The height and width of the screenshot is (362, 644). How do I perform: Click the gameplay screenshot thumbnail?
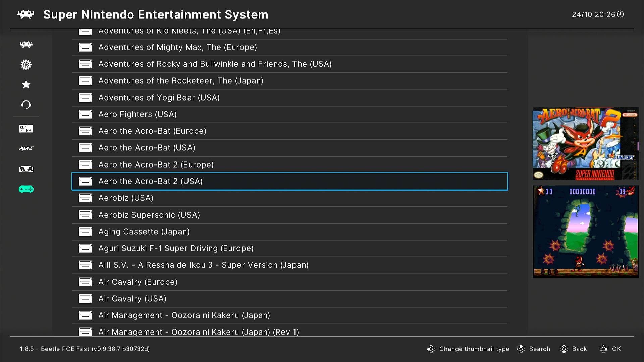pos(585,232)
